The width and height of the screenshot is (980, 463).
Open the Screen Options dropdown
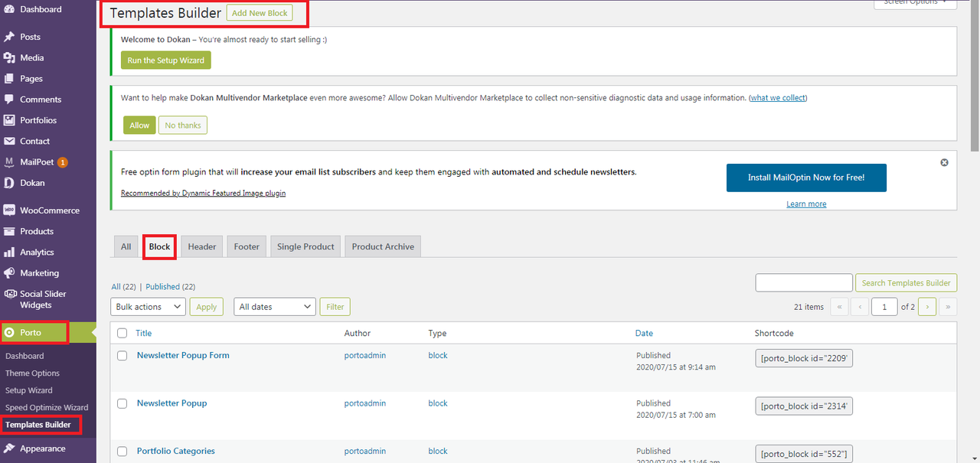[916, 3]
